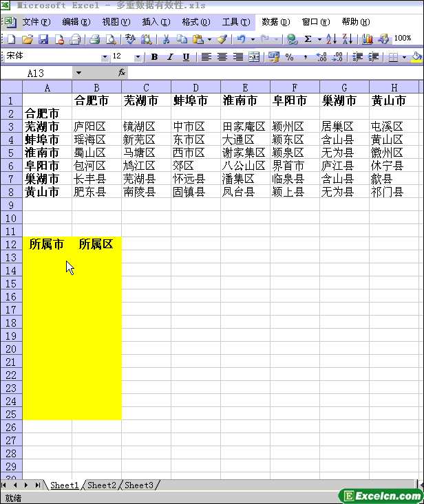424x504 pixels.
Task: Paste with the clipboard icon
Action: pyautogui.click(x=198, y=39)
